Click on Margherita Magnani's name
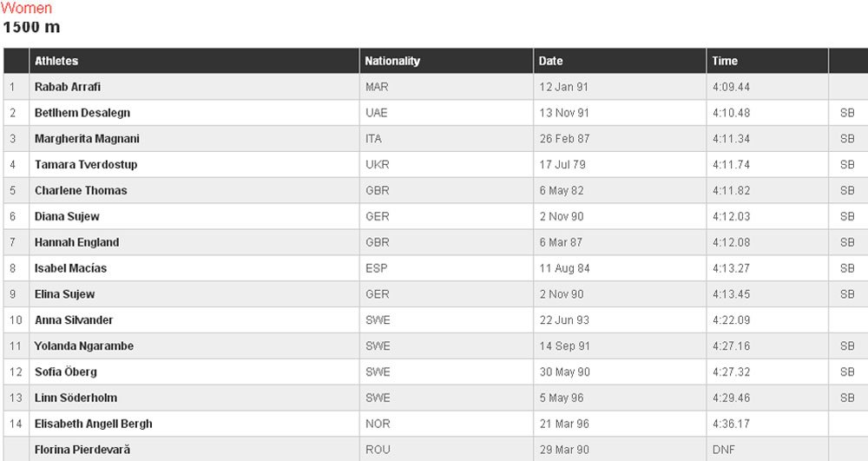Image resolution: width=868 pixels, height=461 pixels. tap(87, 139)
